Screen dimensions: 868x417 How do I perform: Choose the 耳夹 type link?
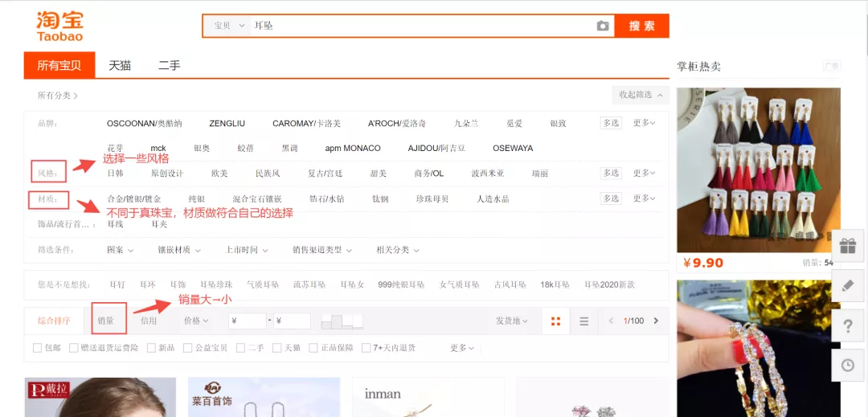(x=159, y=224)
